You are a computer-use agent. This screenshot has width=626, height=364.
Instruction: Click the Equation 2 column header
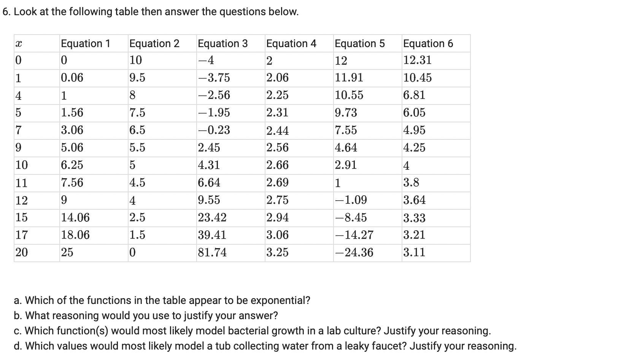[x=154, y=44]
